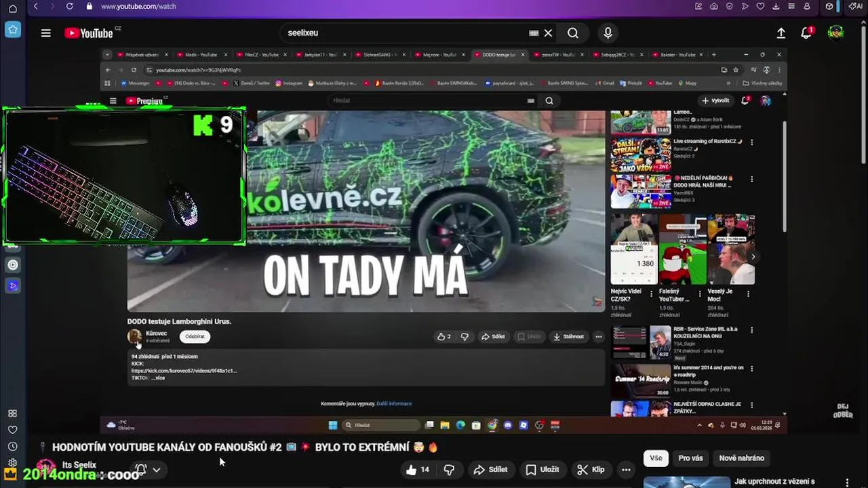Screen dimensions: 868x488
Task: Open more actions three-dot menu under video
Action: 626,470
